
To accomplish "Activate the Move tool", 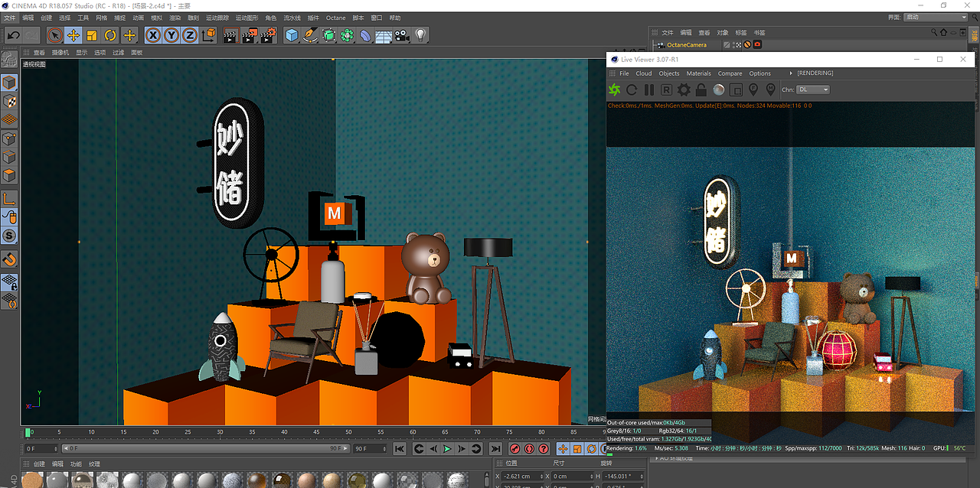I will (73, 35).
